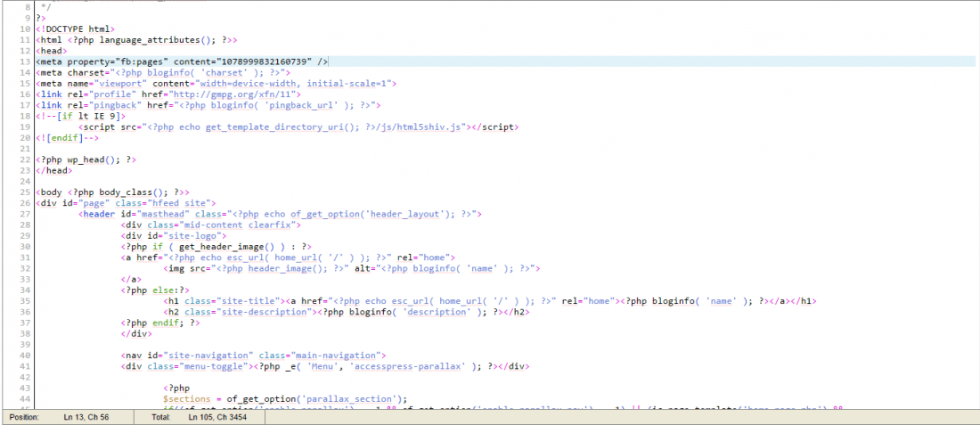Click the "Ln 105, Ch 3454" total value
The width and height of the screenshot is (980, 425).
[x=217, y=416]
